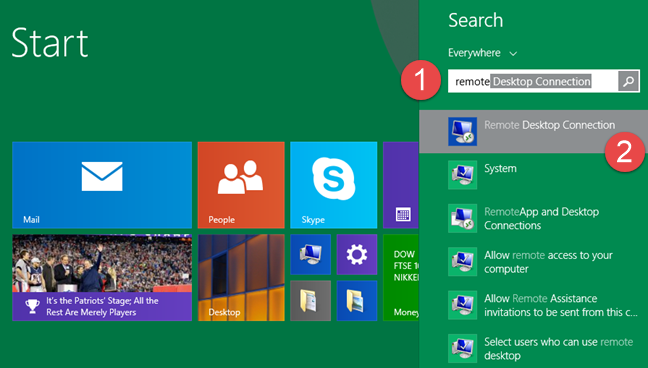Click the Remote Desktop Connection result text
Image resolution: width=648 pixels, height=368 pixels.
point(550,125)
